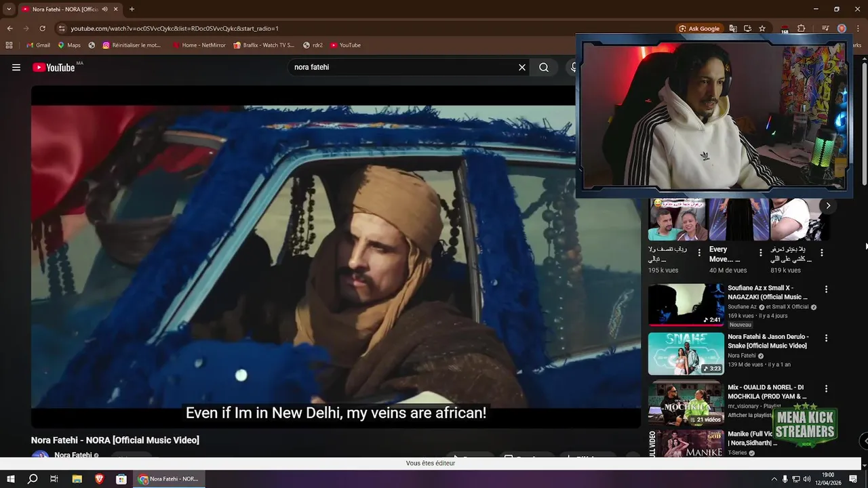Reload the current page
This screenshot has width=868, height=488.
[x=42, y=28]
